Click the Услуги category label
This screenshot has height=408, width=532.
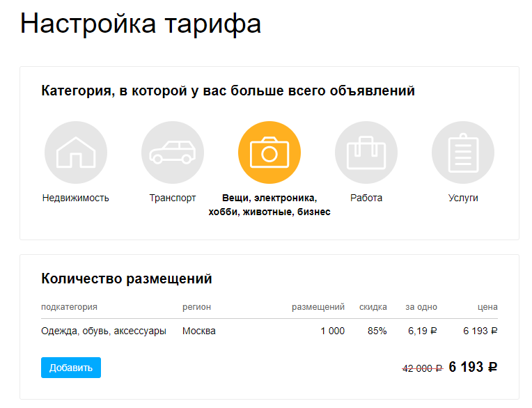tap(463, 198)
